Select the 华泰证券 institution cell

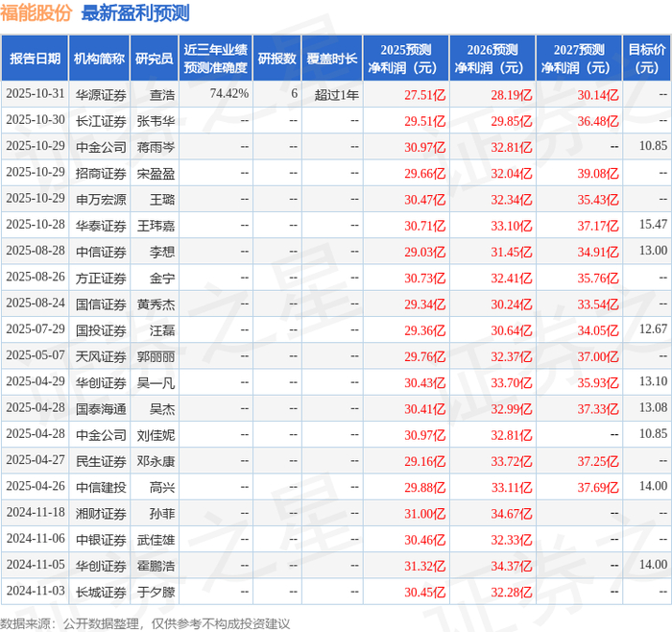point(101,226)
